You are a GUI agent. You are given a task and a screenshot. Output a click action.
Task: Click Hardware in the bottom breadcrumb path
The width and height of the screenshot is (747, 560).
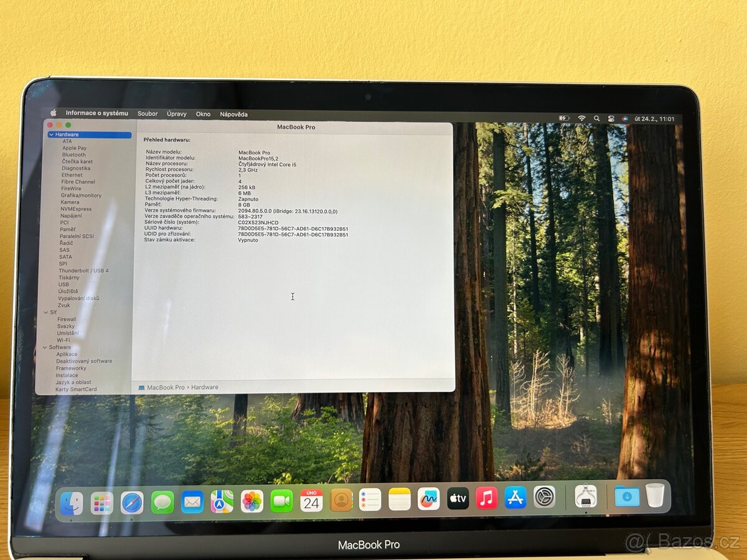205,387
